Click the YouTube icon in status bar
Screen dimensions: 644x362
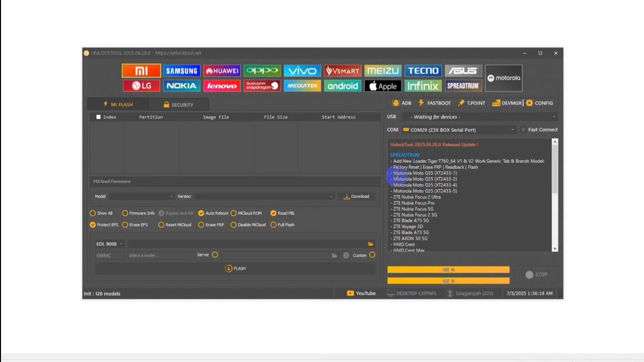click(x=350, y=293)
